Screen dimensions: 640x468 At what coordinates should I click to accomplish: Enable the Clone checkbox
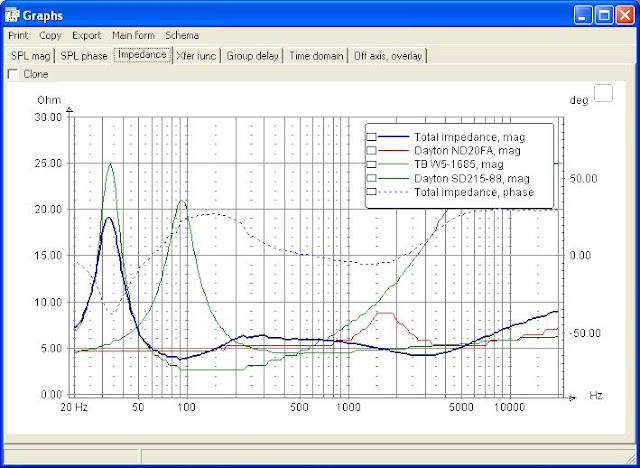pos(13,74)
